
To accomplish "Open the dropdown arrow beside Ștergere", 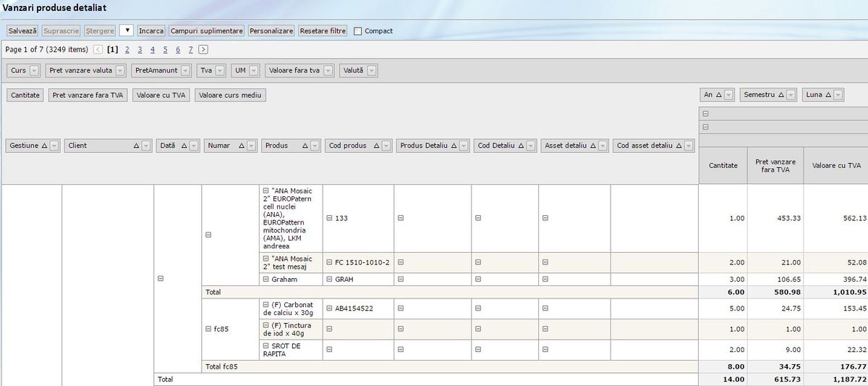I will [127, 30].
